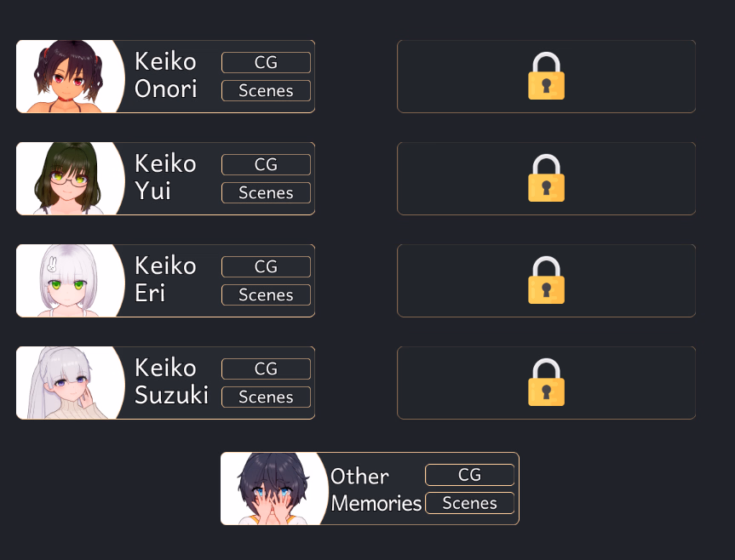The width and height of the screenshot is (735, 560).
Task: Open the CG gallery for Keiko Eri
Action: point(266,266)
